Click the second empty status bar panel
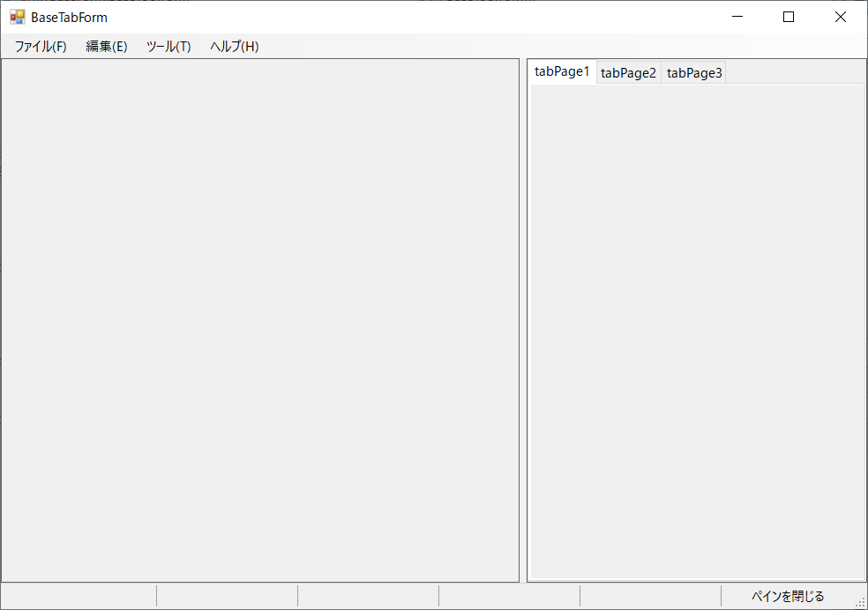 (227, 597)
